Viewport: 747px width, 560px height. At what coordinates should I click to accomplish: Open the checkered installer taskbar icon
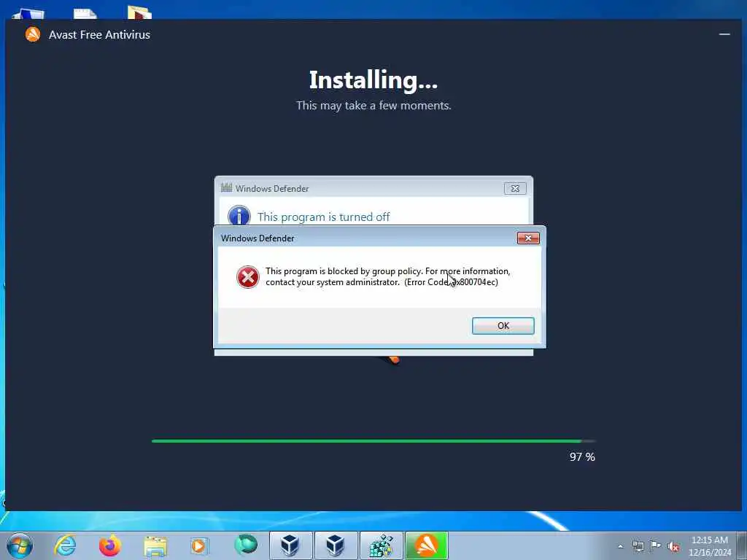(381, 545)
